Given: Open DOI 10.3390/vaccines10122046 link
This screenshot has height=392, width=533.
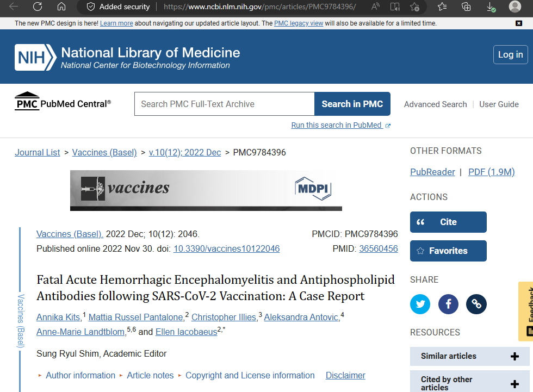Looking at the screenshot, I should tap(227, 248).
